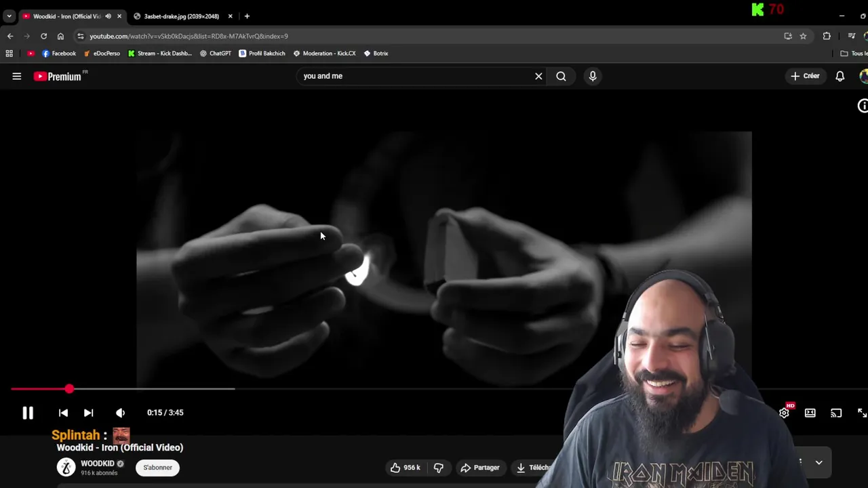Skip to the next video
The height and width of the screenshot is (488, 868).
point(88,413)
